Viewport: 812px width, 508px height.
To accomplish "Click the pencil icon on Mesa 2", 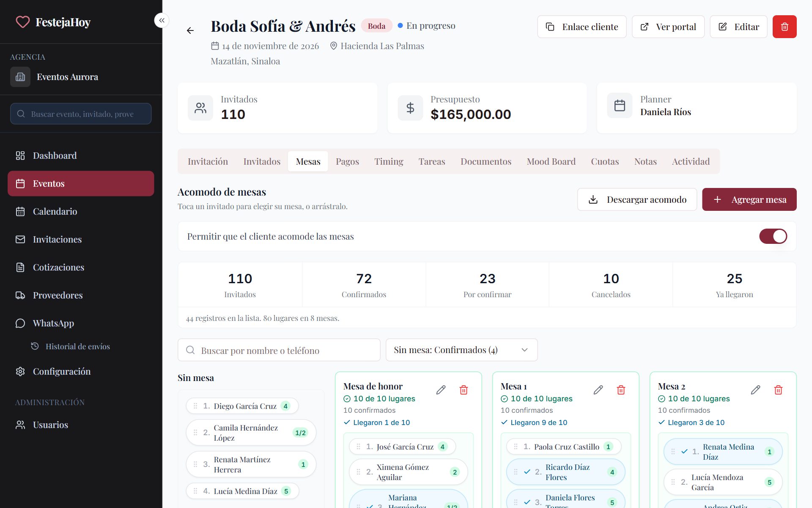I will [x=755, y=390].
